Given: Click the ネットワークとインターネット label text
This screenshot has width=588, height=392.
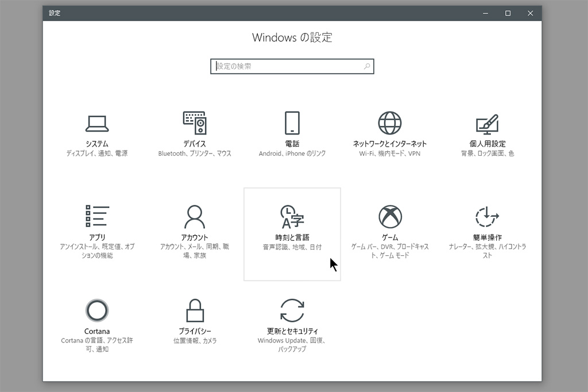Looking at the screenshot, I should click(x=390, y=144).
